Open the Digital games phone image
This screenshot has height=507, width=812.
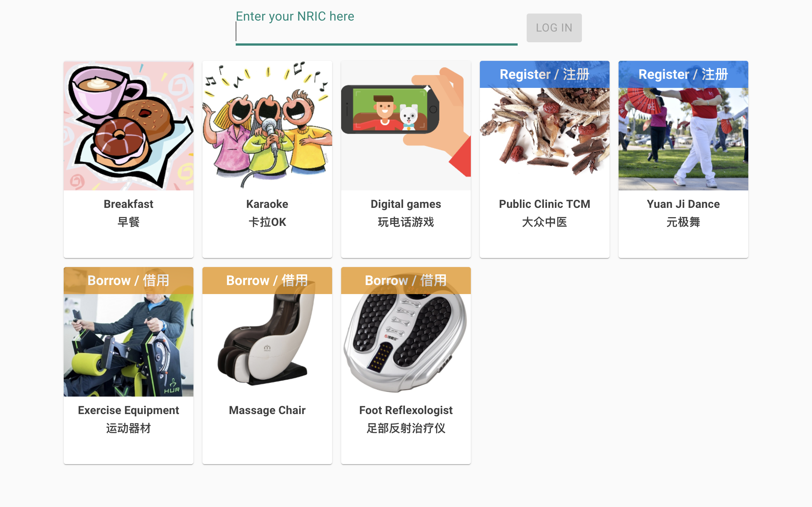406,126
